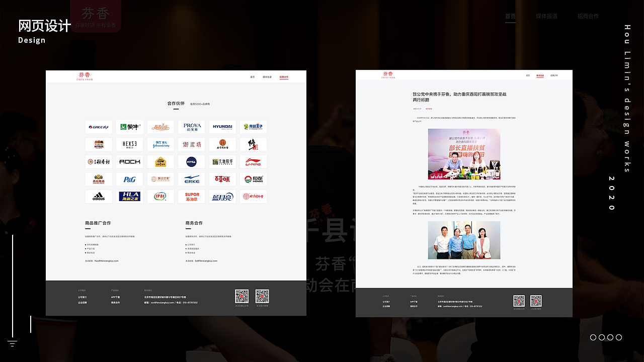Select the second carousel dot on the right
The width and height of the screenshot is (644, 362).
click(602, 337)
